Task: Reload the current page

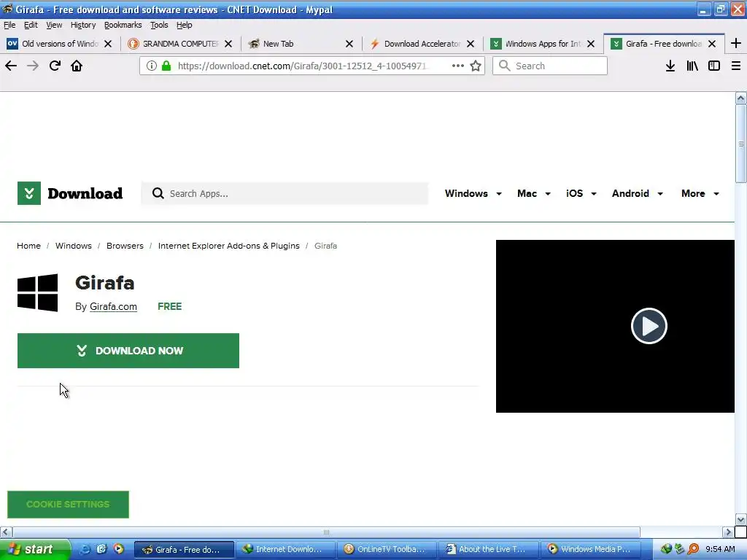Action: (55, 66)
